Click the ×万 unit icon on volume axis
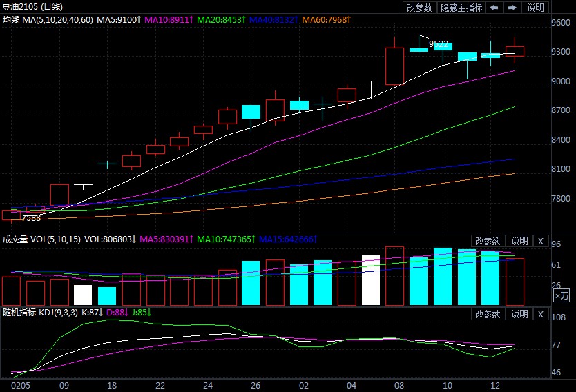 [x=562, y=295]
